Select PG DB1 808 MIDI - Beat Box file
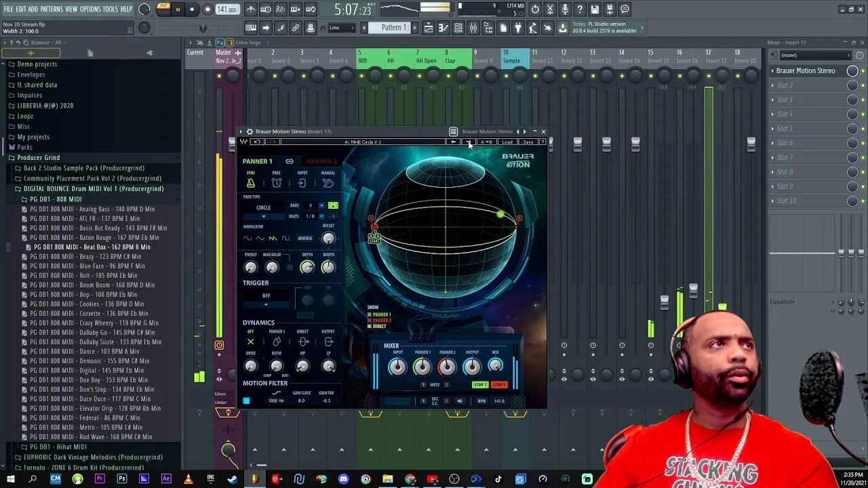 coord(92,247)
